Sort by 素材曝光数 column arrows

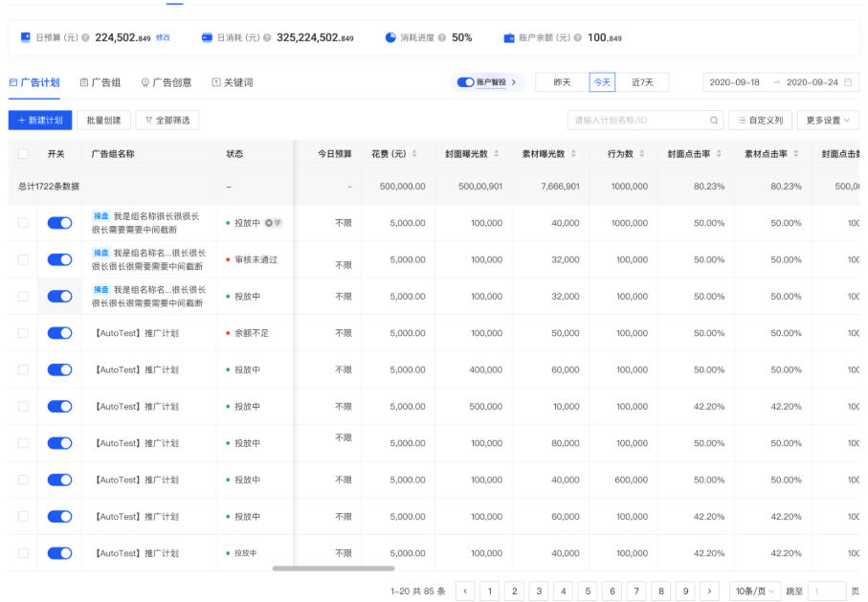[x=573, y=153]
